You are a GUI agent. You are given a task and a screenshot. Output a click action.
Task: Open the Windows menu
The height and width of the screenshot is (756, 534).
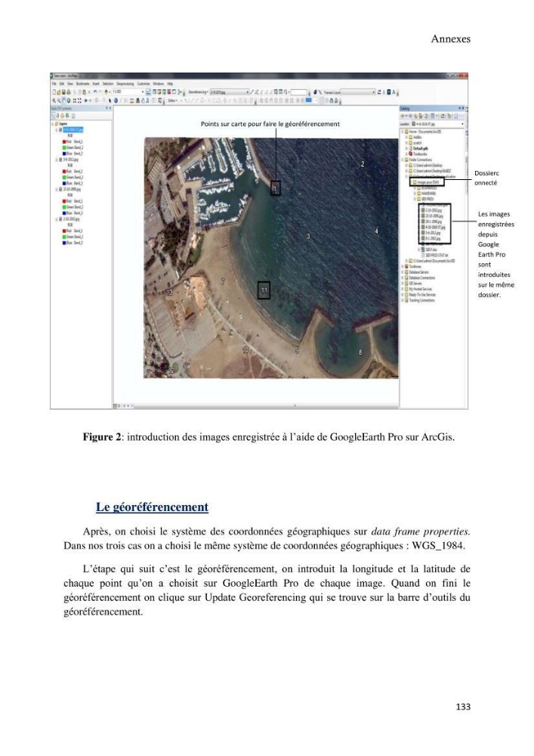(159, 84)
